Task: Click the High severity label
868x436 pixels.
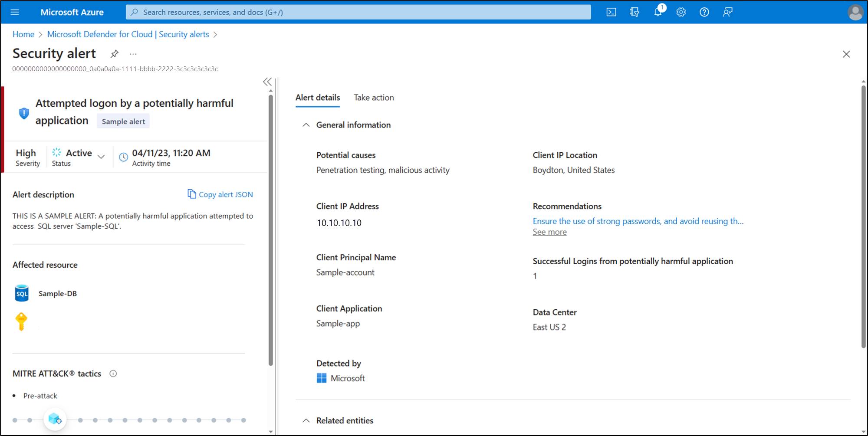Action: [26, 153]
